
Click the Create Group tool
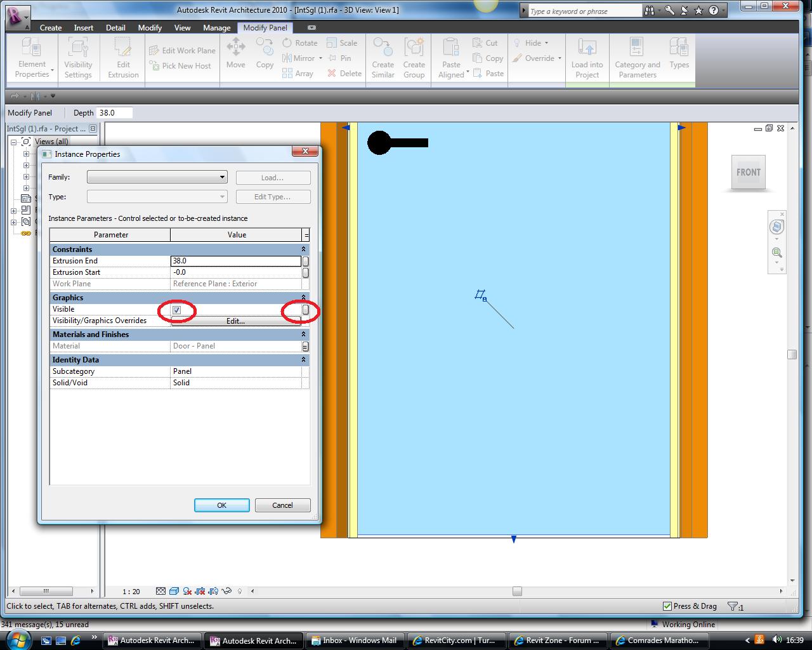click(414, 58)
